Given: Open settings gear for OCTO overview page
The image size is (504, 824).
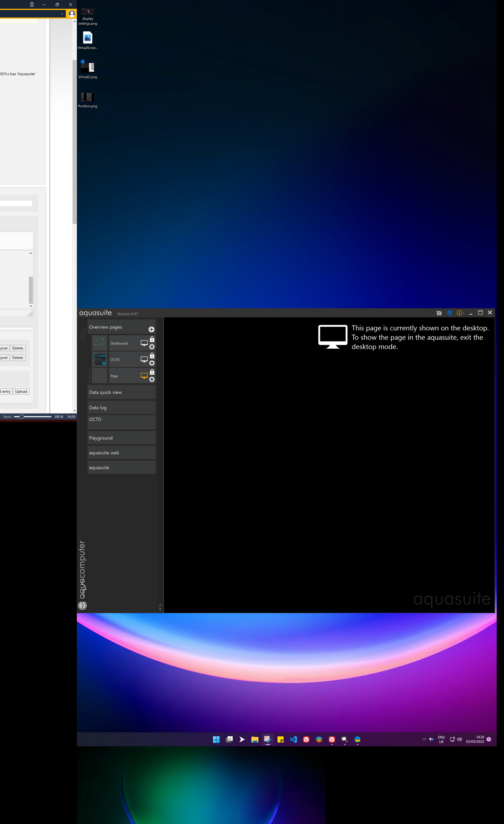Looking at the screenshot, I should coord(152,363).
